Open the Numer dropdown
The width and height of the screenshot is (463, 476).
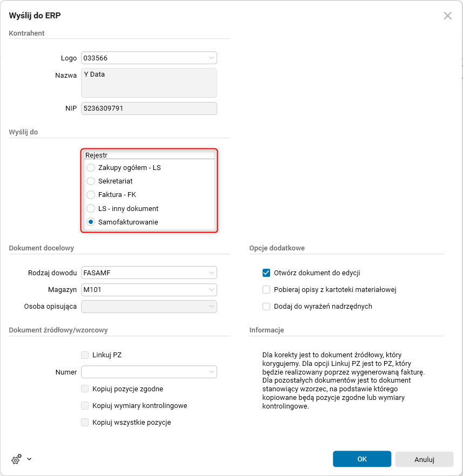211,372
